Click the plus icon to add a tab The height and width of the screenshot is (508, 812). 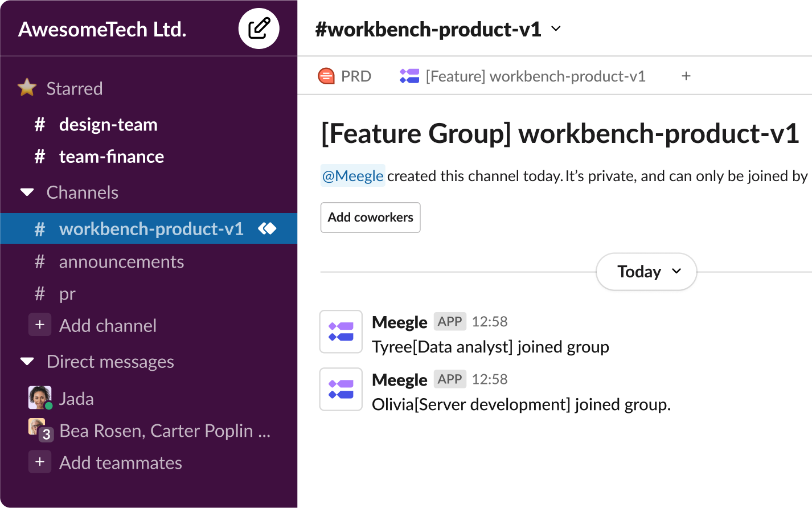686,76
